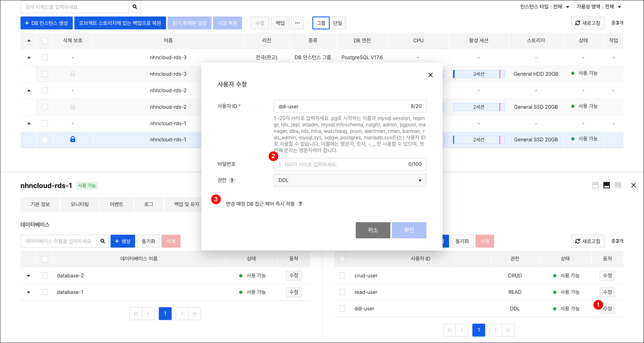Click the keyword search magnifier icon

click(x=135, y=7)
